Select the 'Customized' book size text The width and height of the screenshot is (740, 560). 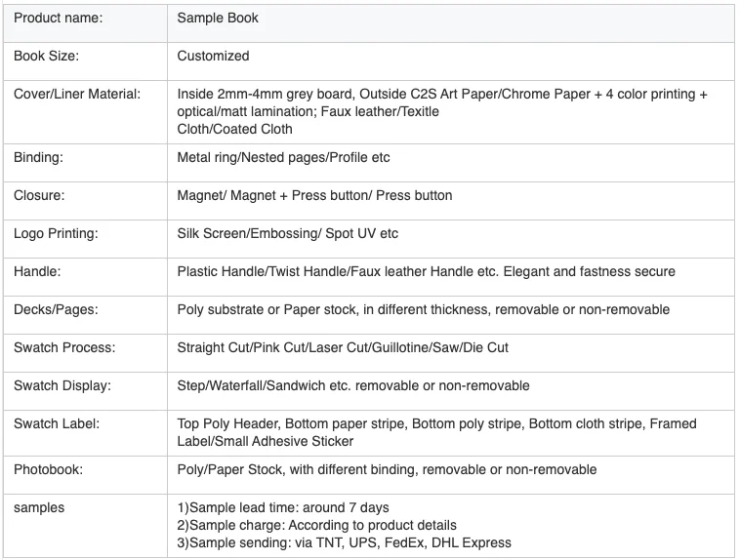213,56
